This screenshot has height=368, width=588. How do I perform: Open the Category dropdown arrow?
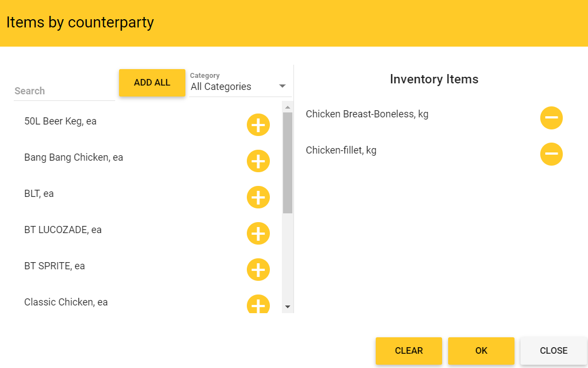tap(282, 86)
